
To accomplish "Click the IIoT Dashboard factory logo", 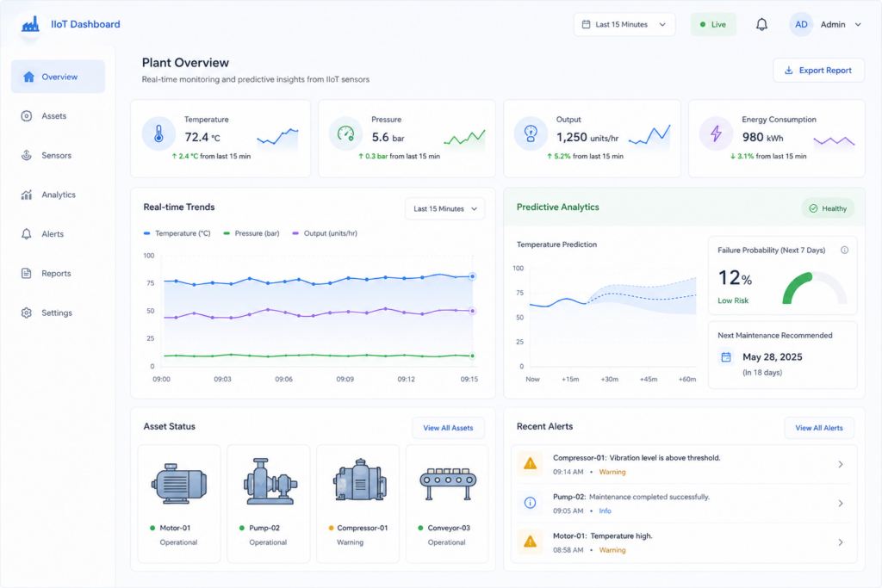I will (30, 24).
